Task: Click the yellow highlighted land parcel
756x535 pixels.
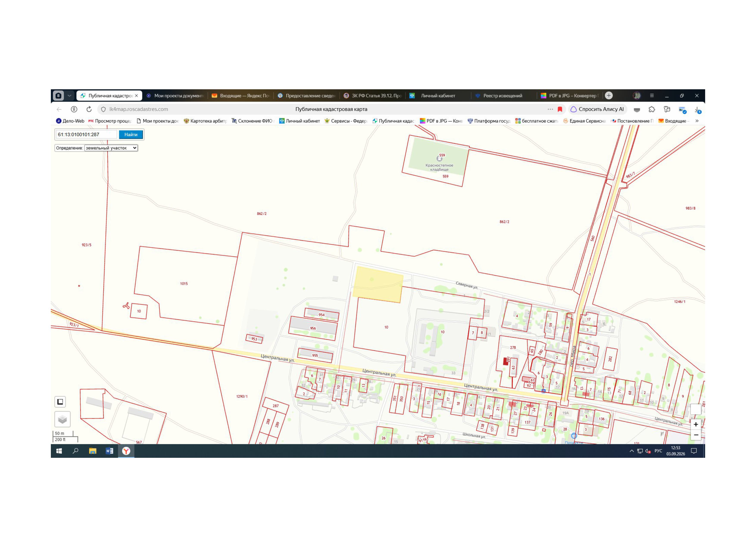Action: coord(378,284)
